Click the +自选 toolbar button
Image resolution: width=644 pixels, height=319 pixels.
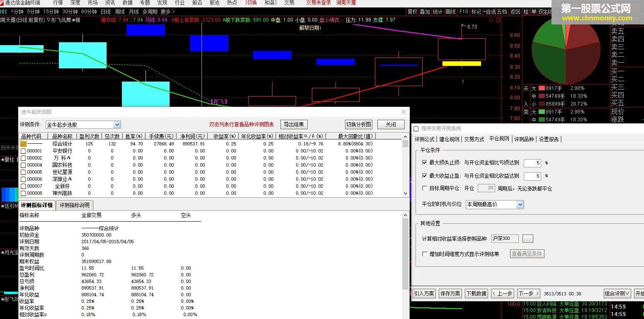pyautogui.click(x=489, y=12)
